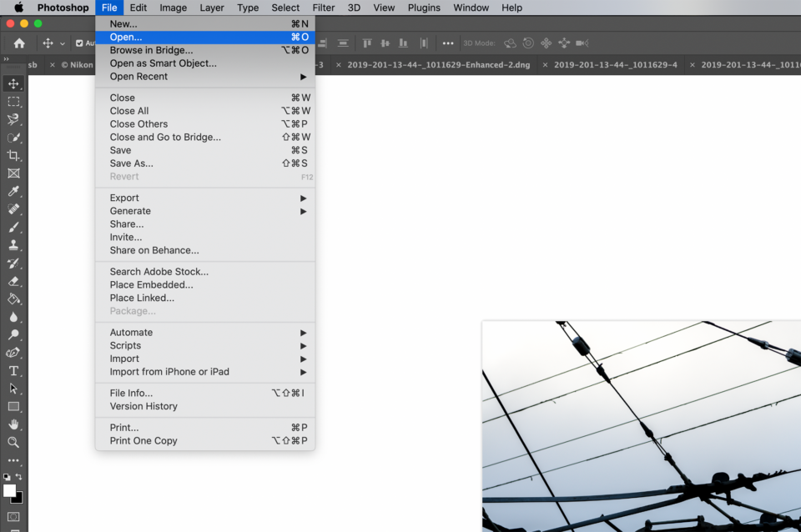Choose Save As... from File menu
The width and height of the screenshot is (801, 532).
pyautogui.click(x=132, y=163)
